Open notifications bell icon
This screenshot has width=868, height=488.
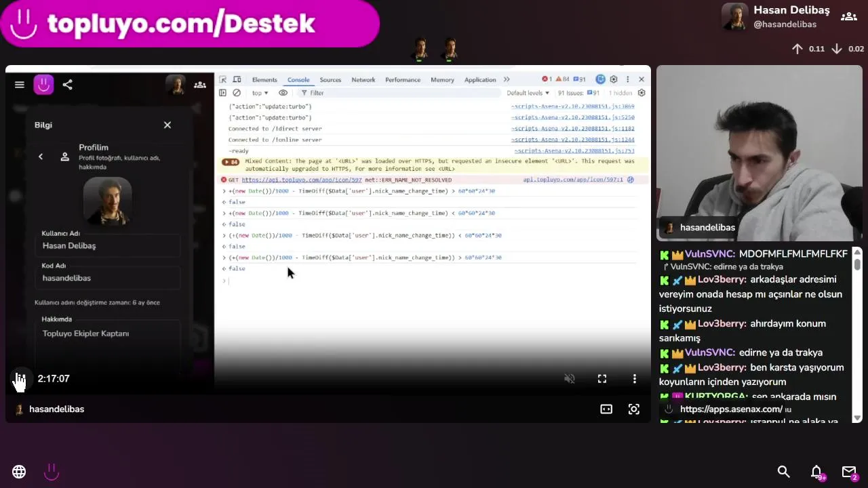[x=817, y=472]
